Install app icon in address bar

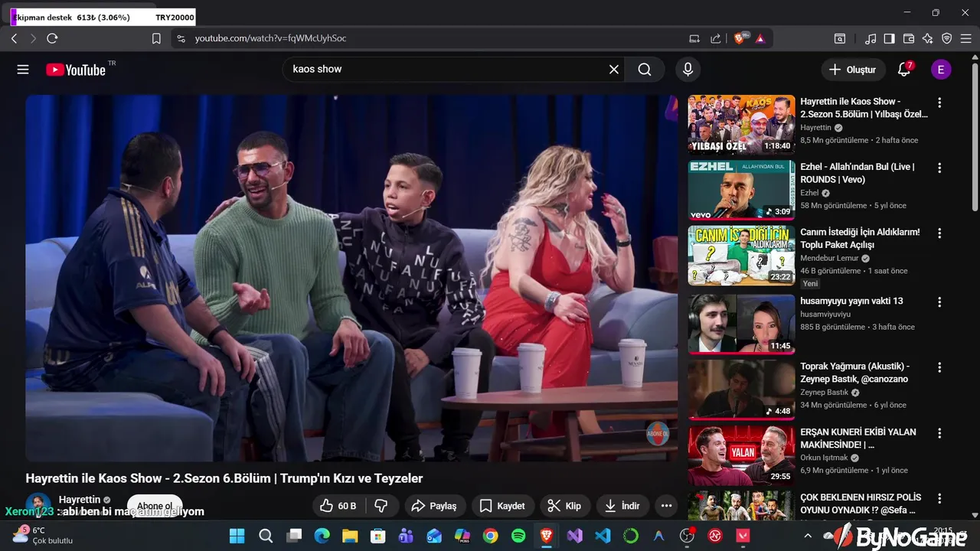click(x=694, y=38)
